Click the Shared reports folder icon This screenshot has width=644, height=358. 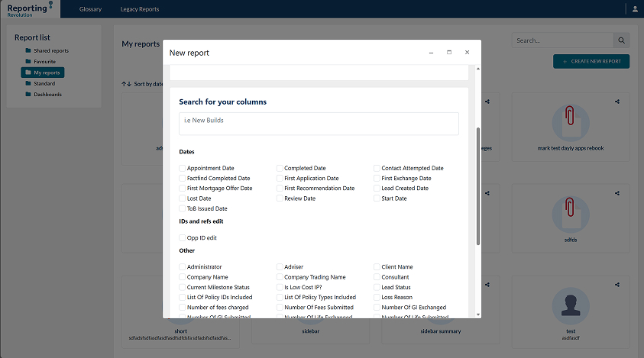28,50
